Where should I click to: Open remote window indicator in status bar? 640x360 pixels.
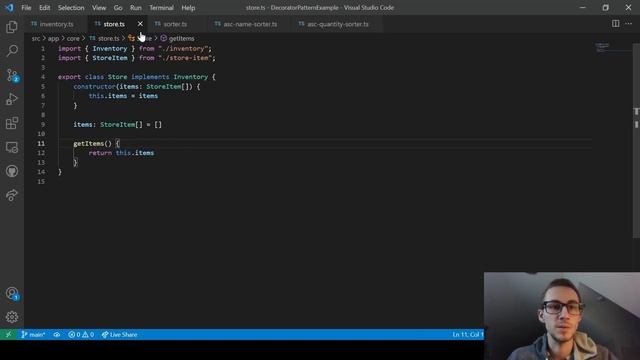tap(9, 334)
